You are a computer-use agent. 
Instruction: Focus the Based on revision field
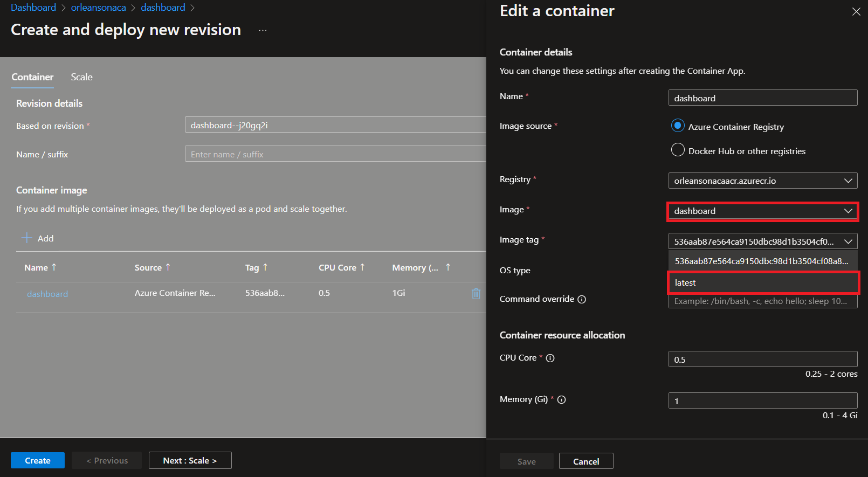(335, 125)
